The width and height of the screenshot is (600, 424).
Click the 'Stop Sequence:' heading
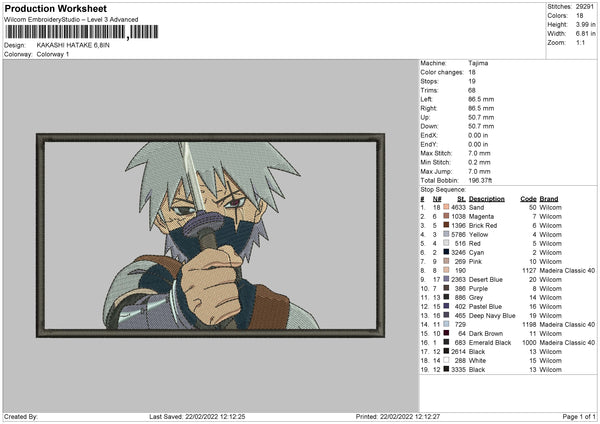tap(443, 189)
